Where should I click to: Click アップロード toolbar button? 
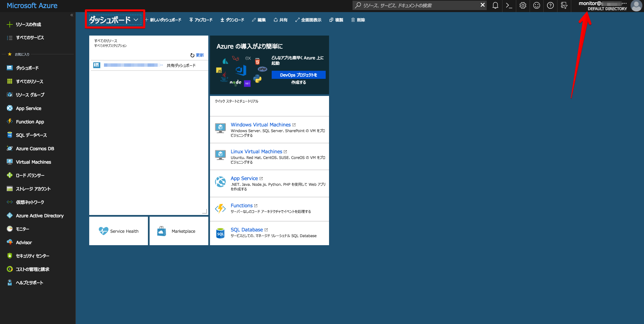(201, 20)
